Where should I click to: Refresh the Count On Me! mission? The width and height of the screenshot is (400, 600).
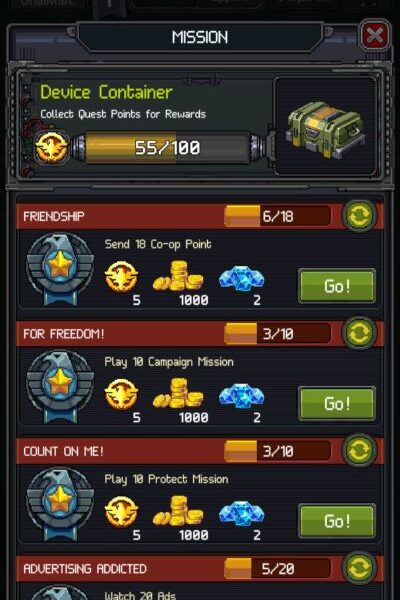359,450
